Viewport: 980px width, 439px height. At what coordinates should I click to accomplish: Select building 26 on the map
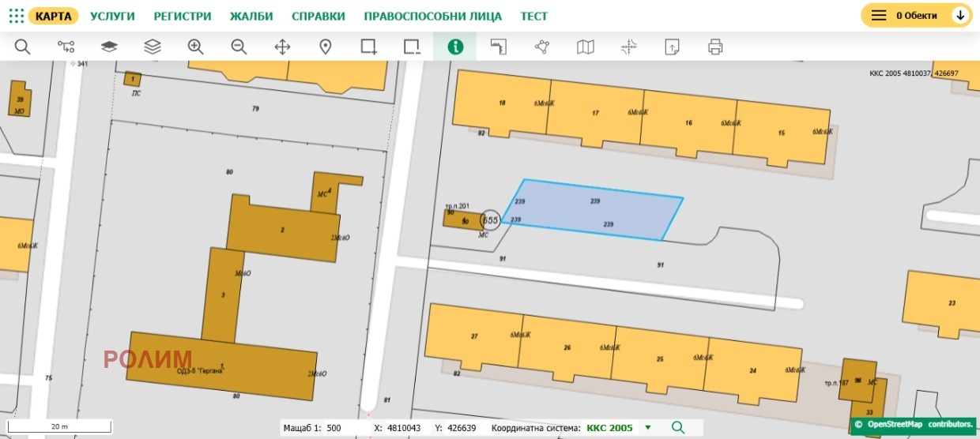click(566, 347)
